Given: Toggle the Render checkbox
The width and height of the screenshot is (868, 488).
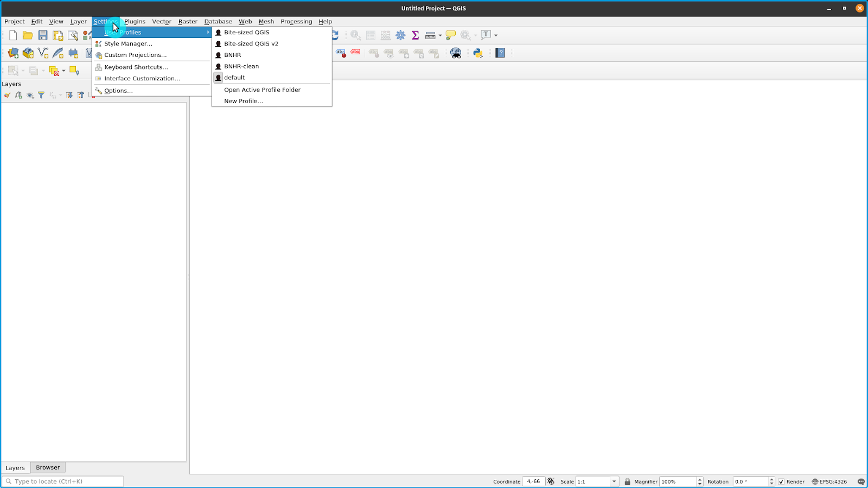Looking at the screenshot, I should pos(781,481).
